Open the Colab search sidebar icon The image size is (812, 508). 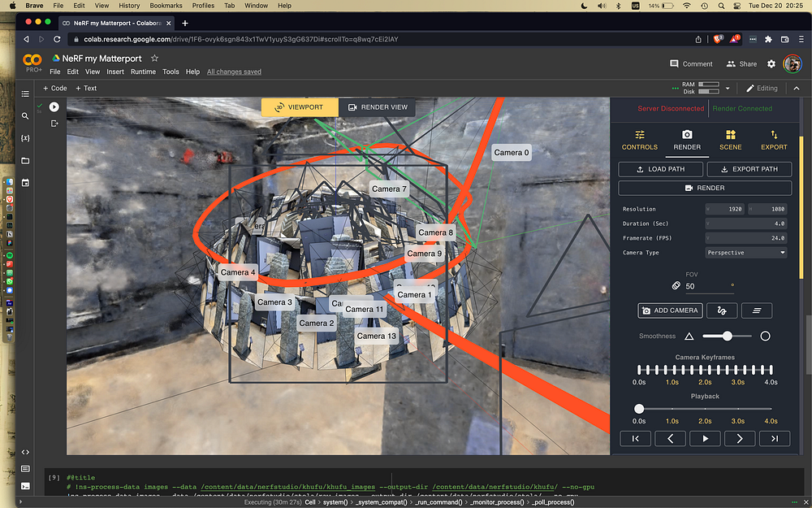pos(25,116)
